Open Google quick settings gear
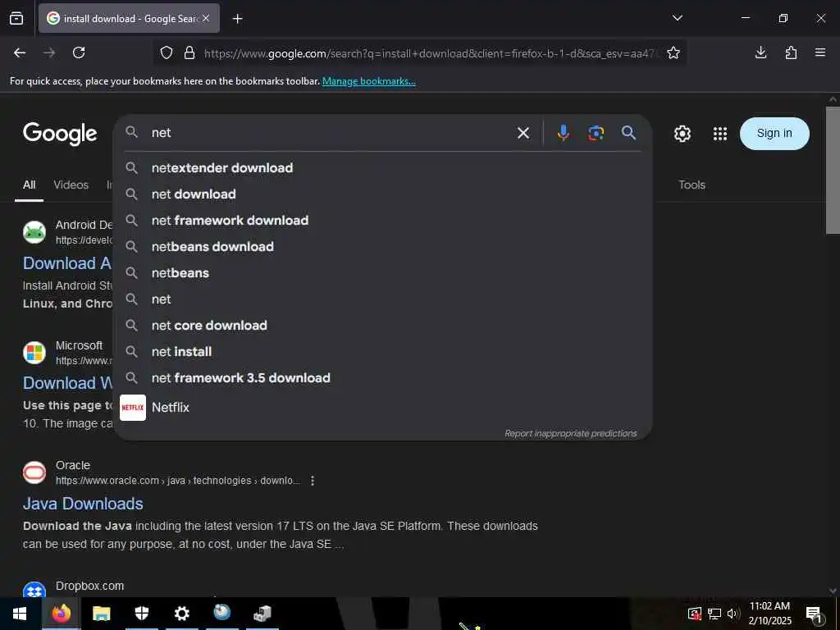The height and width of the screenshot is (630, 840). 682,134
